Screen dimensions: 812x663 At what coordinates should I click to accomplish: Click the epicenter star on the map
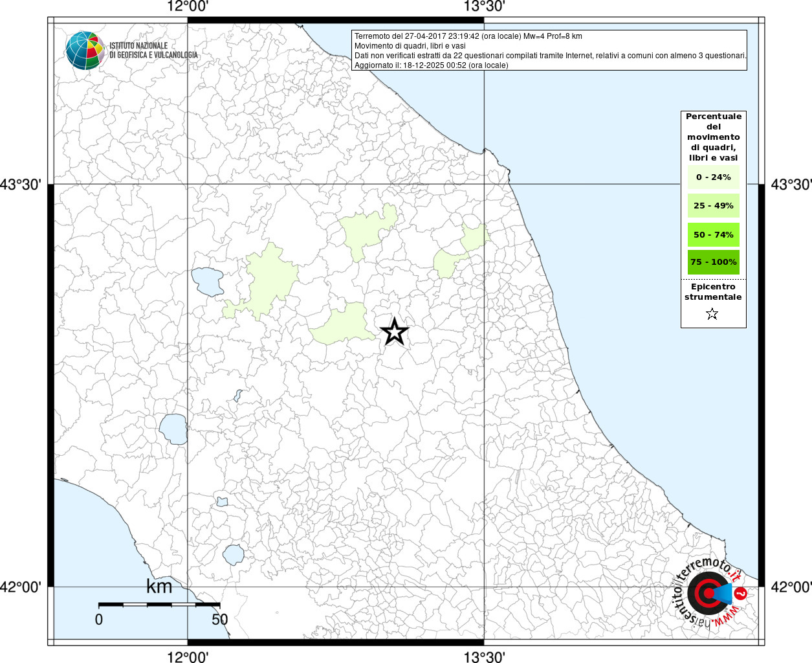tap(395, 331)
